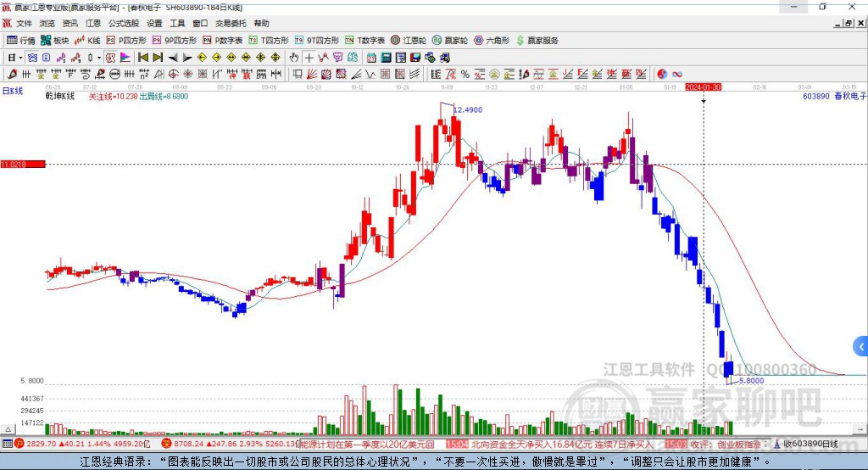Open the 文件 menu

pyautogui.click(x=24, y=23)
